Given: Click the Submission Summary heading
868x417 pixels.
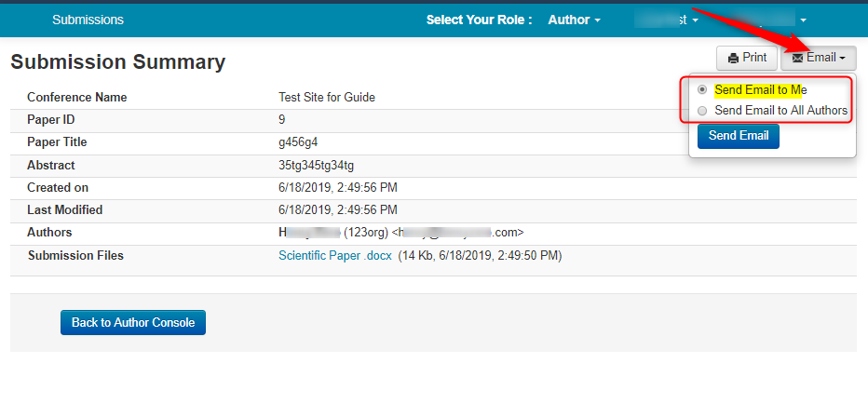Looking at the screenshot, I should click(118, 62).
